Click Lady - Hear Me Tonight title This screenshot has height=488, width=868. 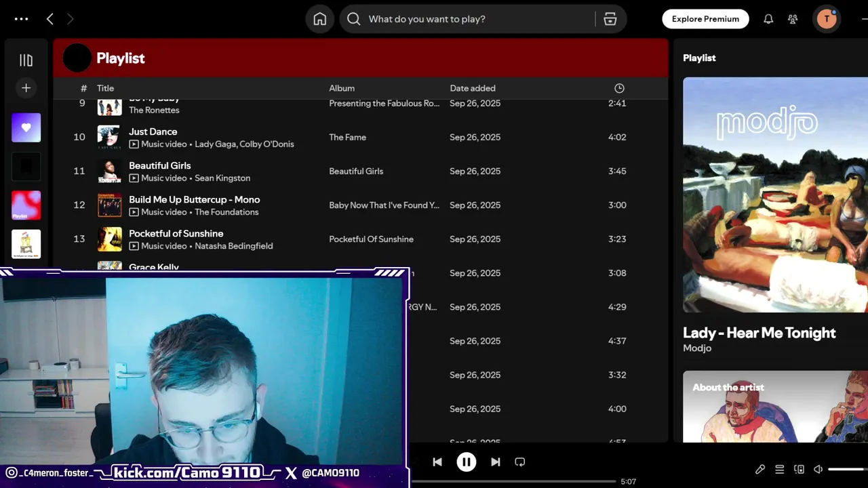click(x=759, y=333)
